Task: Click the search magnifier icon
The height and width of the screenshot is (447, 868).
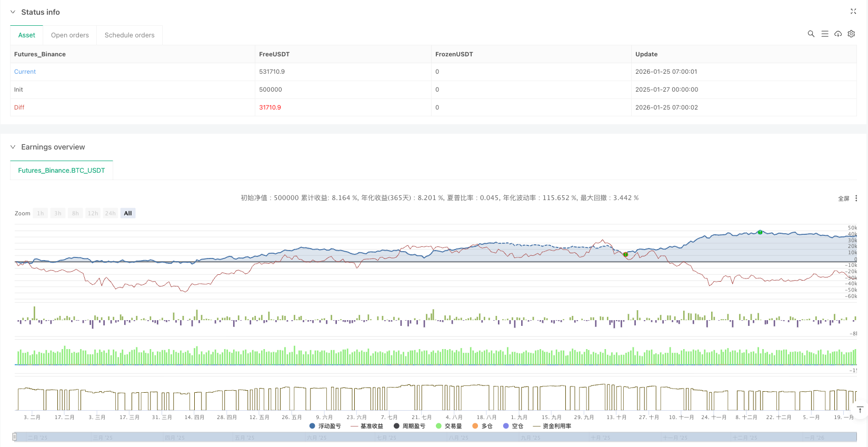Action: (x=811, y=34)
